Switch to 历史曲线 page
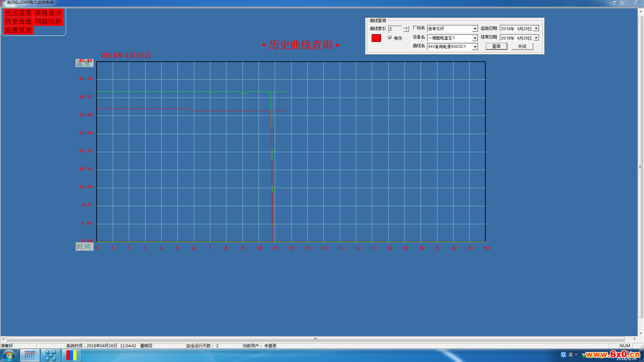The height and width of the screenshot is (362, 644). [x=18, y=21]
